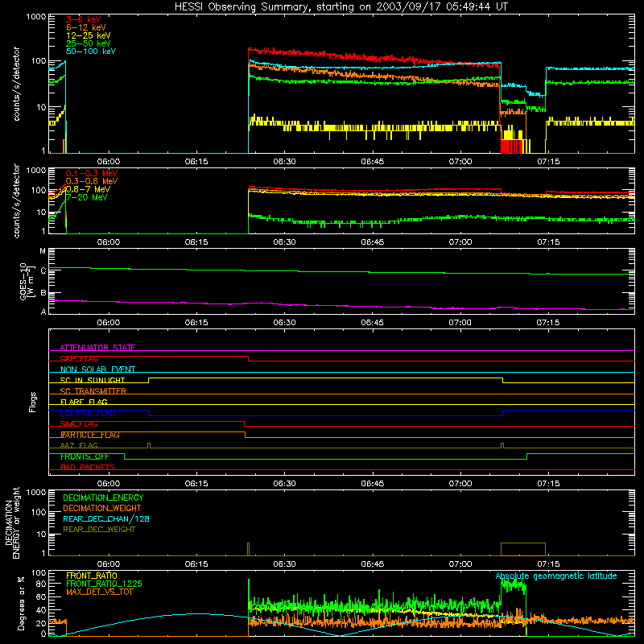Select the 50-100 keV legend label
644x644 pixels.
(91, 52)
